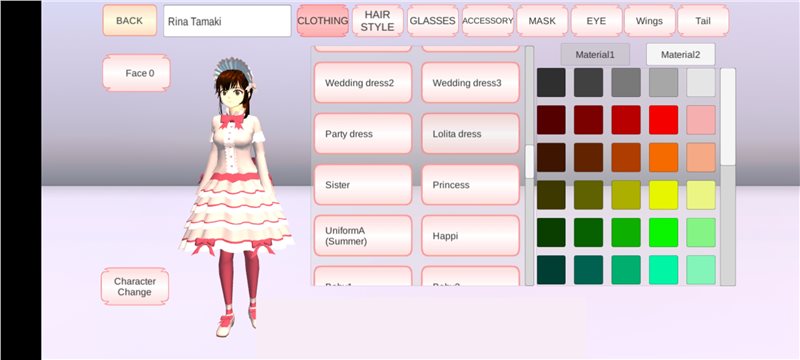Open the Tail tab
This screenshot has width=800, height=360.
pyautogui.click(x=703, y=21)
